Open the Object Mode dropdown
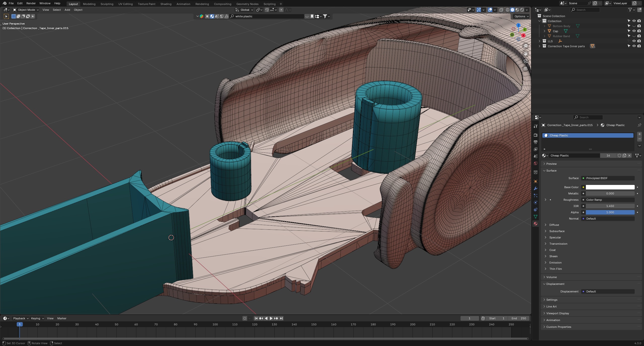Viewport: 644px width, 346px height. [26, 10]
